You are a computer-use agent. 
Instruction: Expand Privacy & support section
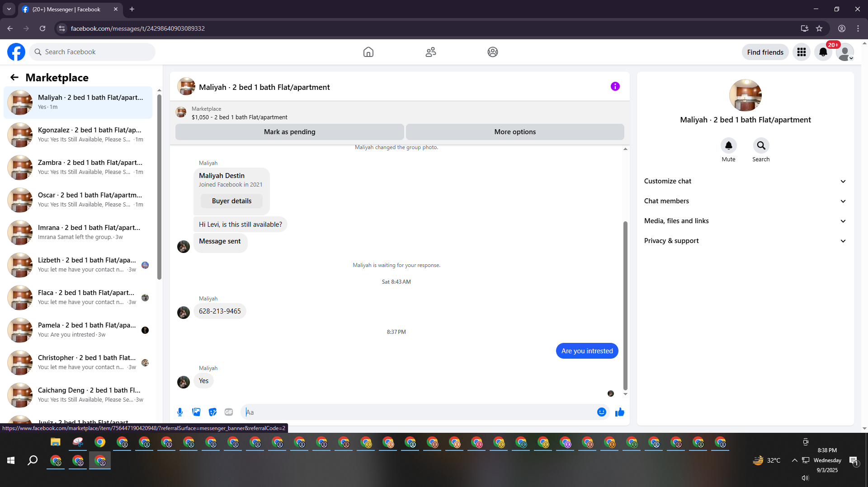[x=745, y=241]
